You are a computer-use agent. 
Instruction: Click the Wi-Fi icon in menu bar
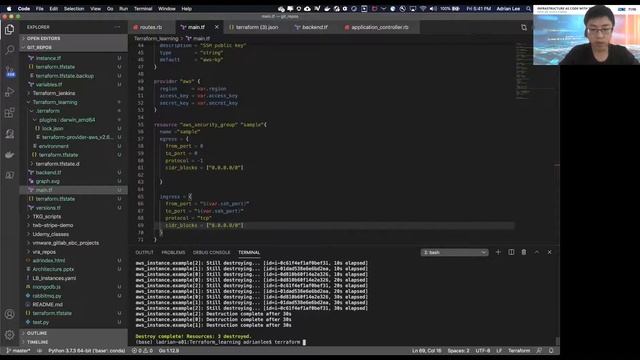point(423,9)
